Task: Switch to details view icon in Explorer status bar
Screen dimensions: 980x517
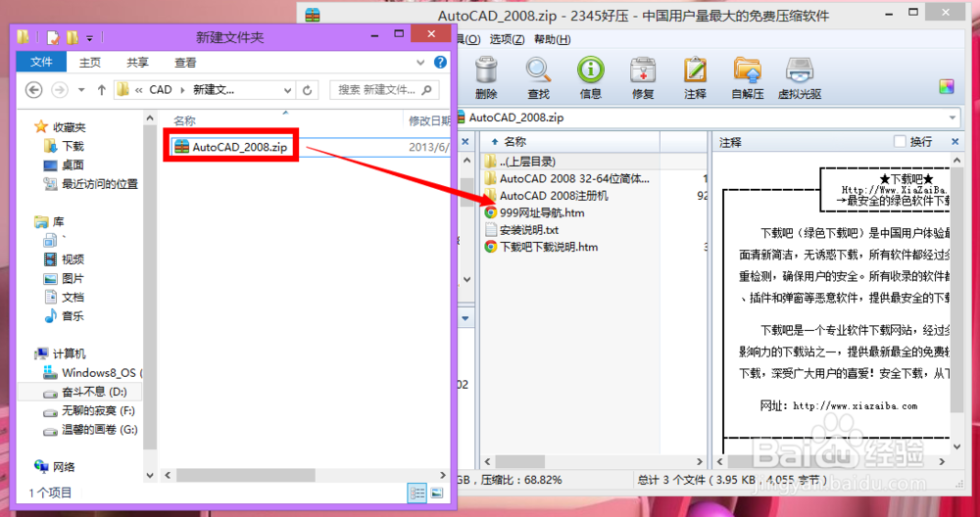Action: (416, 493)
